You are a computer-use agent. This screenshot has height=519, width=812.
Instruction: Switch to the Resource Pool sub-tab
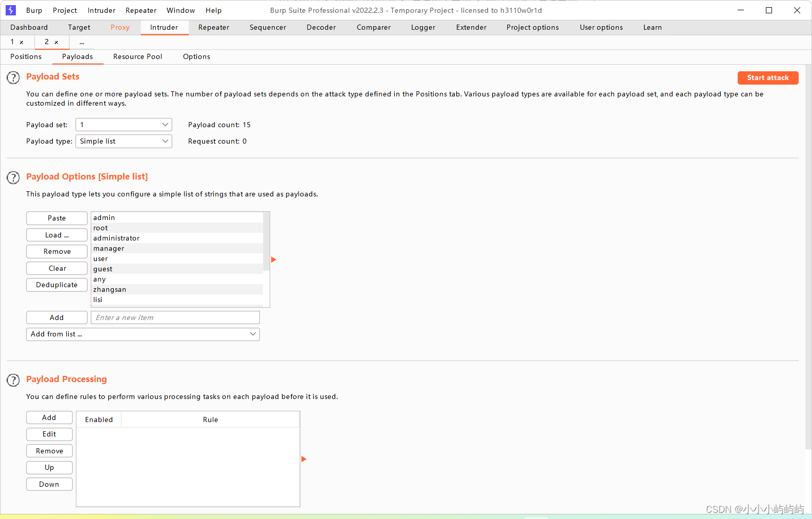[x=137, y=56]
